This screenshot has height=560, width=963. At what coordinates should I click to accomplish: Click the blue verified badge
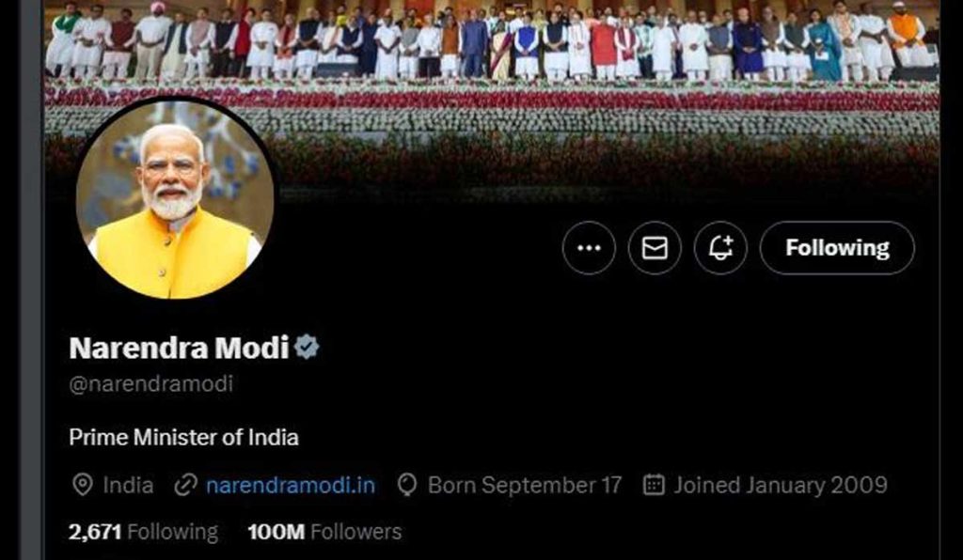tap(307, 346)
